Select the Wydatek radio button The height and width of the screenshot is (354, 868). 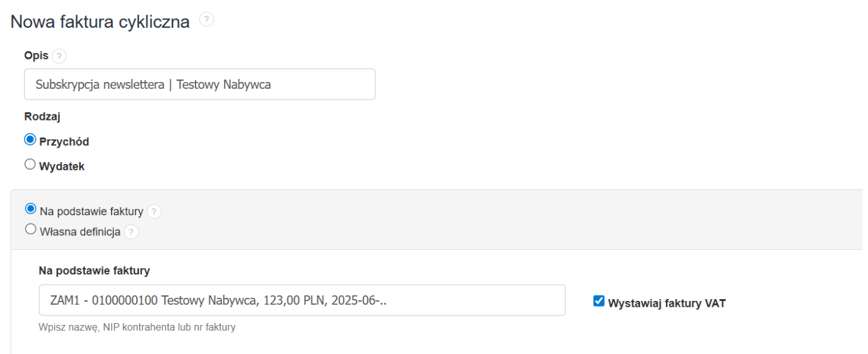(30, 165)
